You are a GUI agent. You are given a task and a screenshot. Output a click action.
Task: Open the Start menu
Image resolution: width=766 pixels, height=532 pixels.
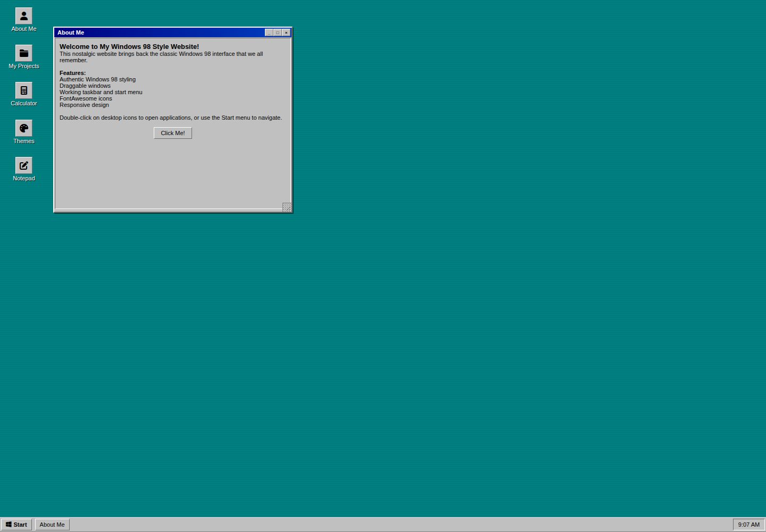tap(16, 525)
